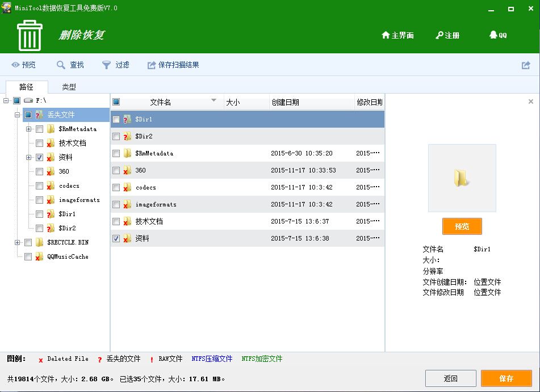Check the $Dir1 checkbox in file list
This screenshot has height=392, width=540.
(x=116, y=119)
